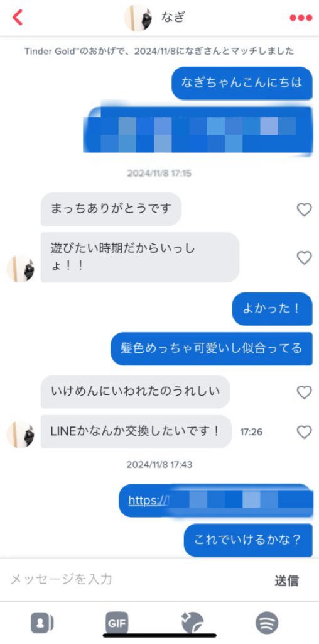Focus the メッセージを入力 text field
The image size is (319, 644).
135,579
